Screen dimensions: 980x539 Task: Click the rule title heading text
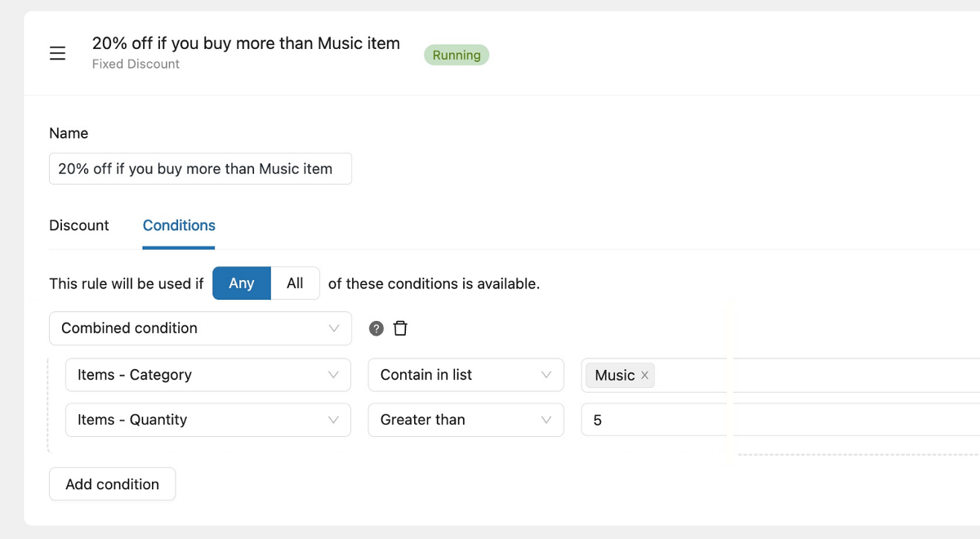pyautogui.click(x=246, y=43)
